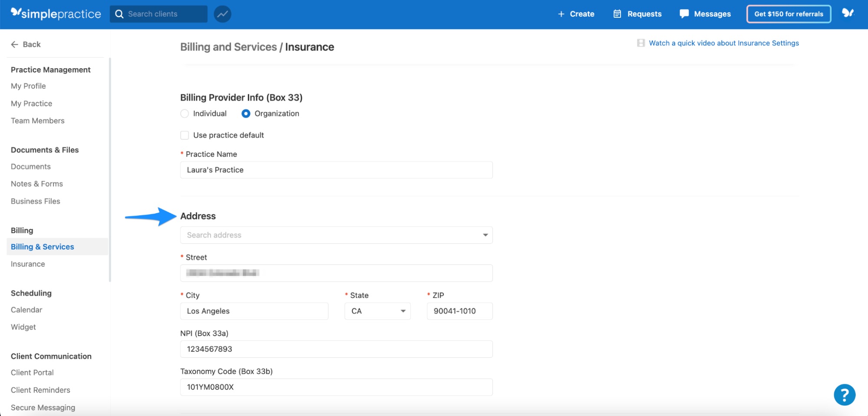
Task: Select the Individual radio button
Action: pos(184,113)
